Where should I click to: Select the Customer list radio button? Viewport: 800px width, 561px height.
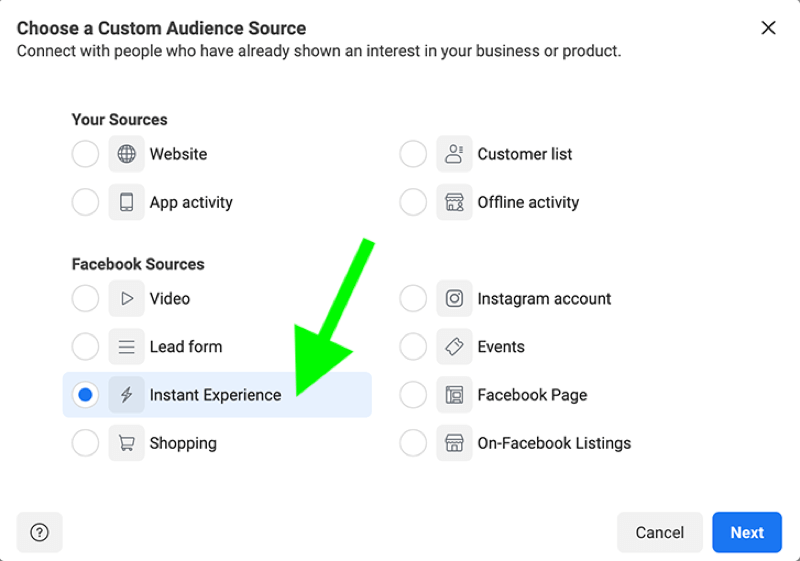click(x=413, y=154)
